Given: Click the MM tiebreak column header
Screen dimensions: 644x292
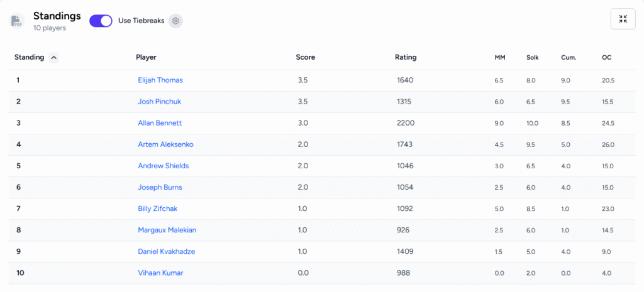Looking at the screenshot, I should (x=500, y=58).
